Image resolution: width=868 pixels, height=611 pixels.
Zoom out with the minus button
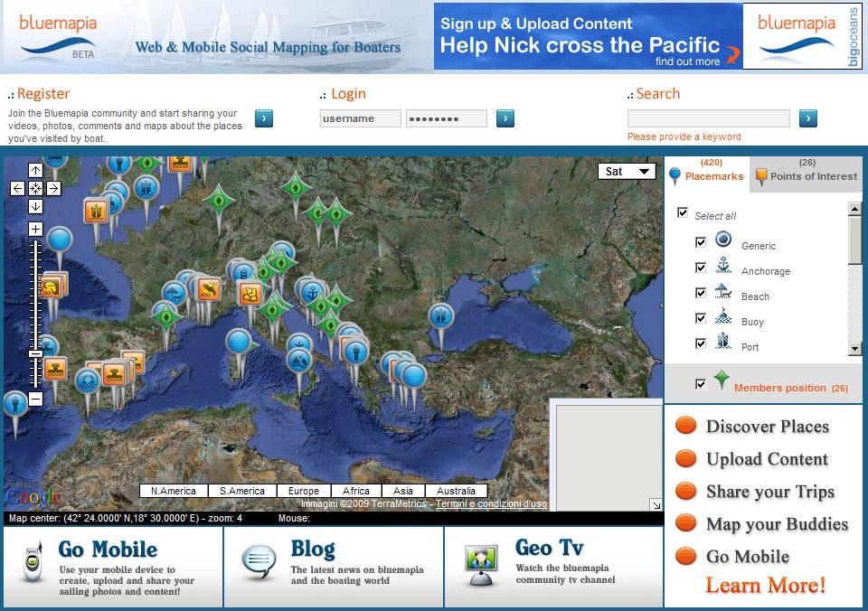(35, 399)
